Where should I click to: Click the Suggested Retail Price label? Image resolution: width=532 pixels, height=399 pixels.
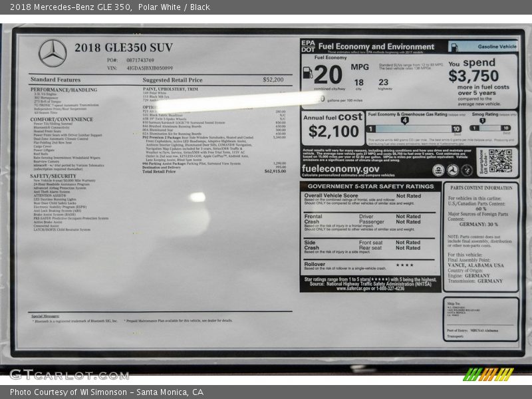(172, 80)
